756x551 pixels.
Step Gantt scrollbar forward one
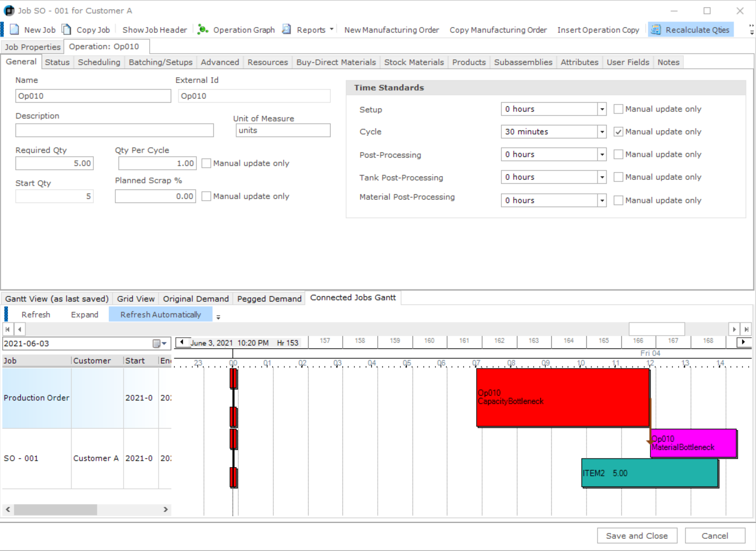(x=734, y=330)
